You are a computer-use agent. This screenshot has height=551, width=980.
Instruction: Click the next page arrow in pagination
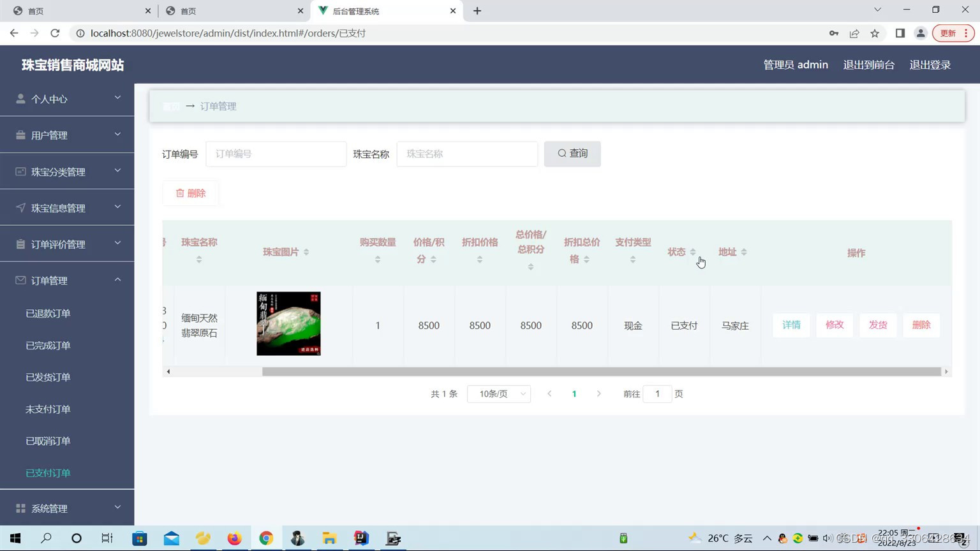coord(598,394)
